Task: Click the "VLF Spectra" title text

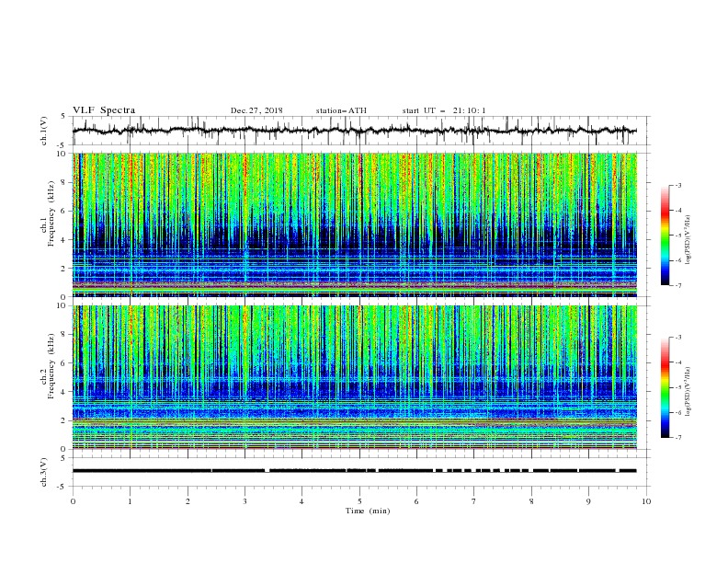Action: click(104, 110)
